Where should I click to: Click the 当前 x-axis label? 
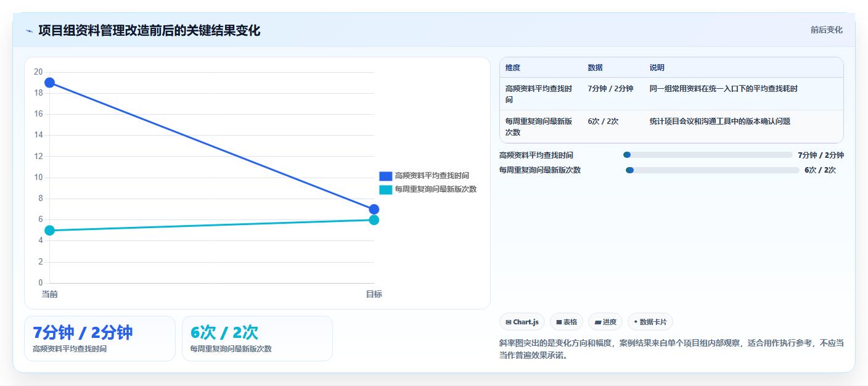coord(49,295)
